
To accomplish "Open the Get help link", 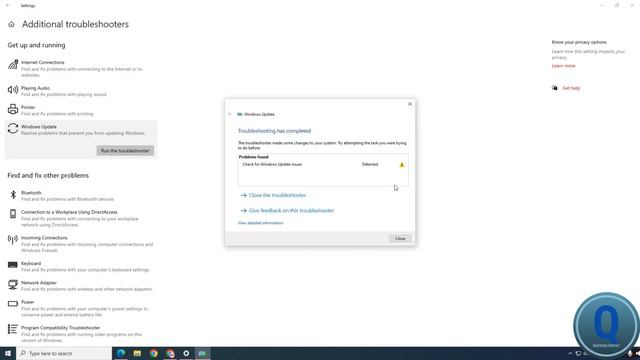I will click(571, 88).
